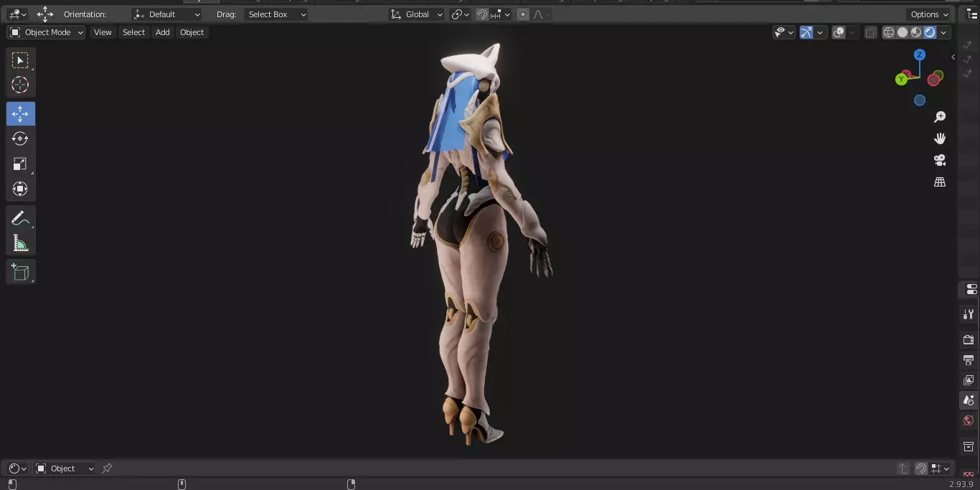Image resolution: width=980 pixels, height=490 pixels.
Task: Switch to rendered shading
Action: click(930, 32)
